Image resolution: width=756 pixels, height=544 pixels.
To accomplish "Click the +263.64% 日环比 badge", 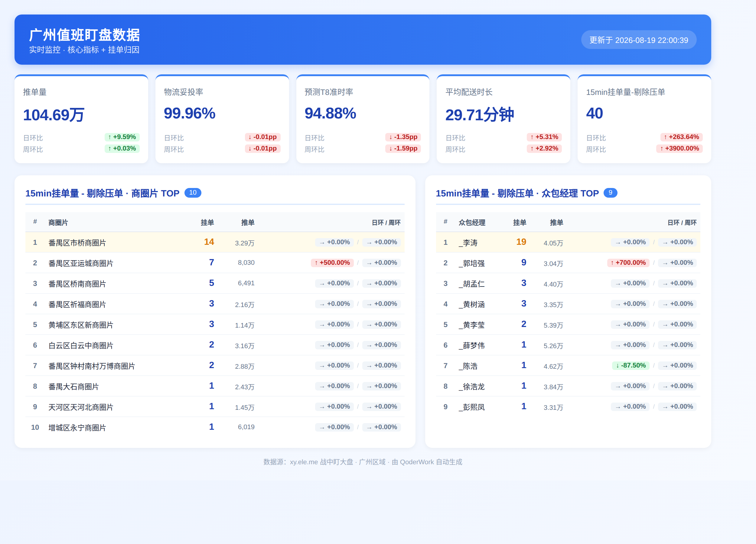I will 681,137.
